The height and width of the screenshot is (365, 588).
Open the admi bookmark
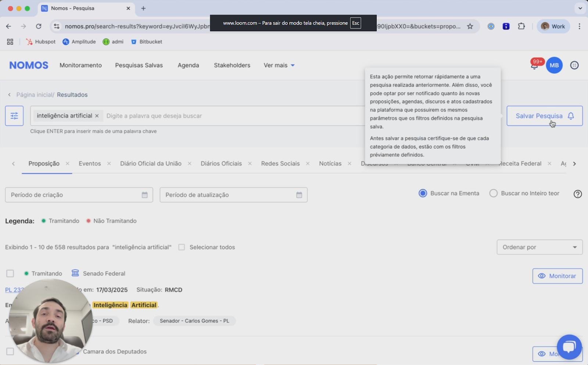point(113,42)
